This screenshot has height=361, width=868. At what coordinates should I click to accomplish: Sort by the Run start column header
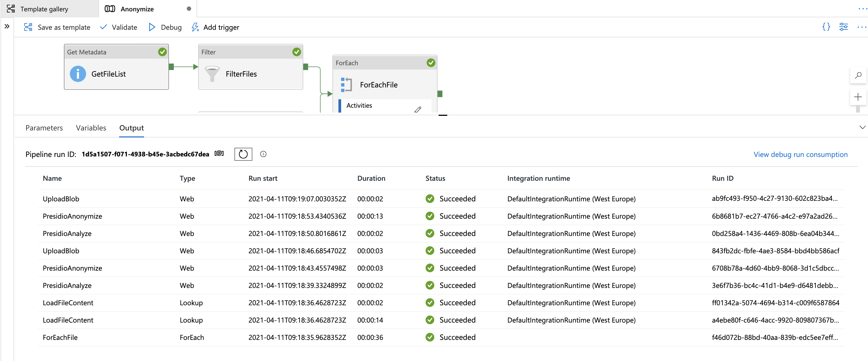coord(263,178)
